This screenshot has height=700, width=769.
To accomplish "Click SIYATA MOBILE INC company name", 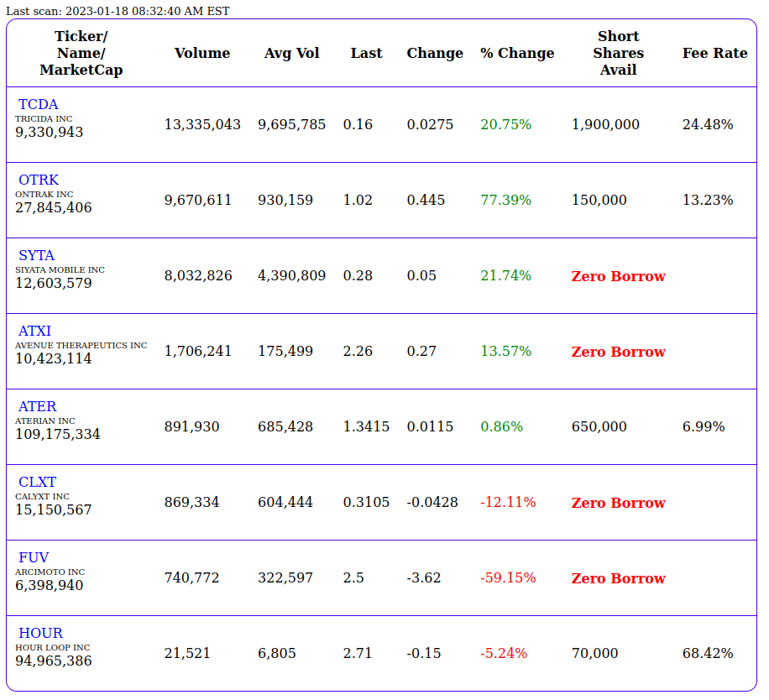I will 60,269.
